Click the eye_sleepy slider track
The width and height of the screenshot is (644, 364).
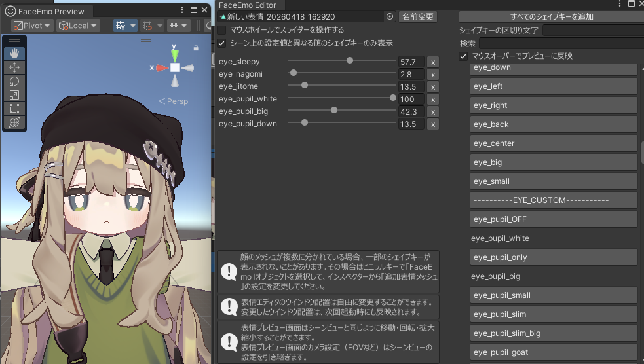click(341, 61)
